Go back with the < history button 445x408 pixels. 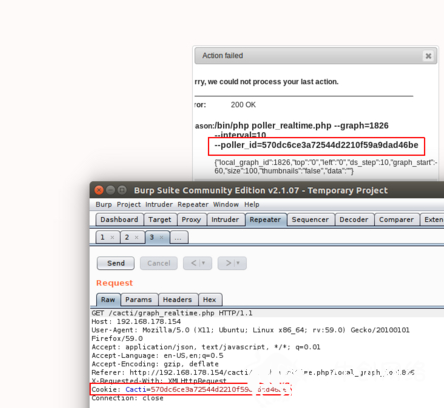pos(198,263)
